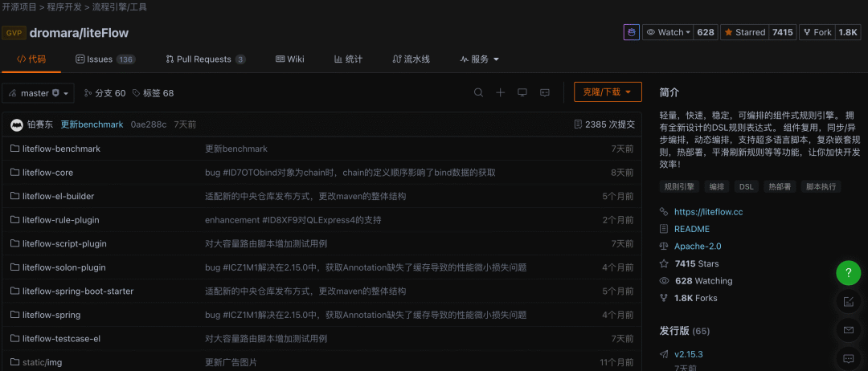View 分支 60 branches list

(104, 93)
